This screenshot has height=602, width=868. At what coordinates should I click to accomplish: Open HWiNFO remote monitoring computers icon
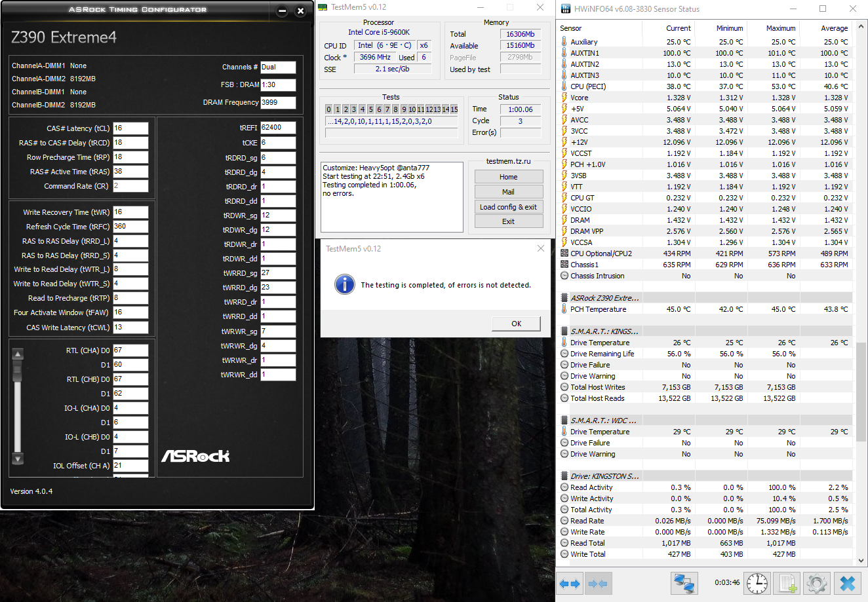(x=684, y=583)
